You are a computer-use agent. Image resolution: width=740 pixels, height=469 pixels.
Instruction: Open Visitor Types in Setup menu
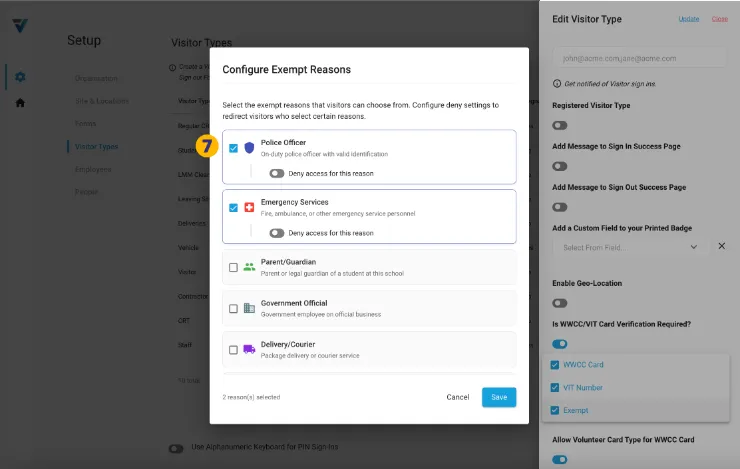click(x=97, y=147)
